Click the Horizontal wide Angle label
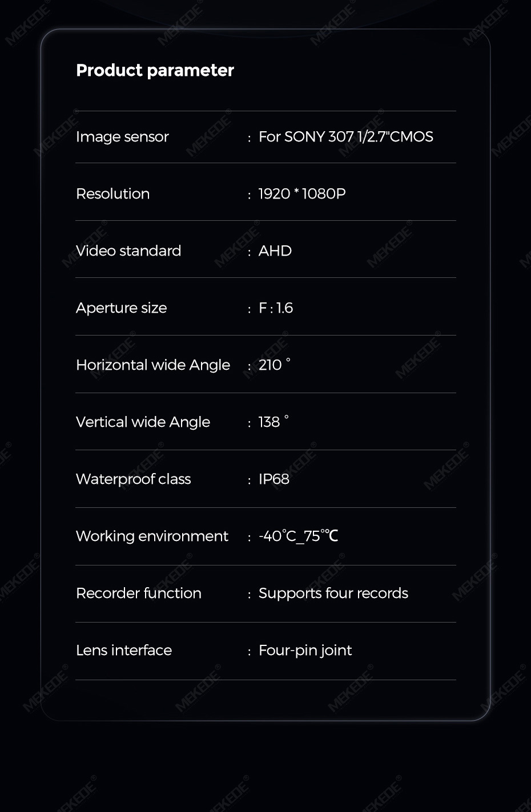 pos(153,365)
